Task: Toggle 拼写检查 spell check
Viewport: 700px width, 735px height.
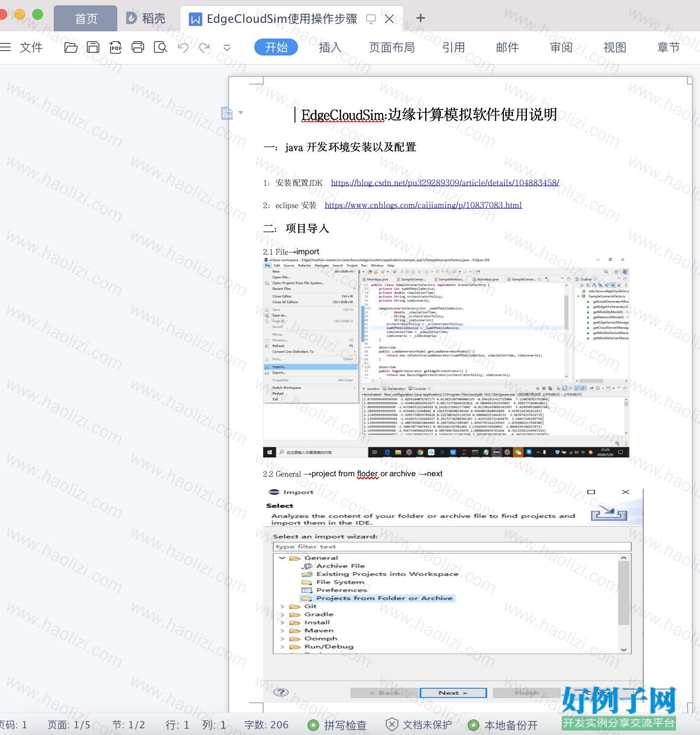Action: [337, 725]
